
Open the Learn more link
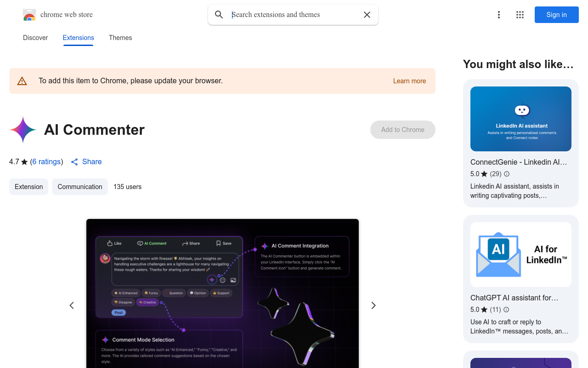409,81
